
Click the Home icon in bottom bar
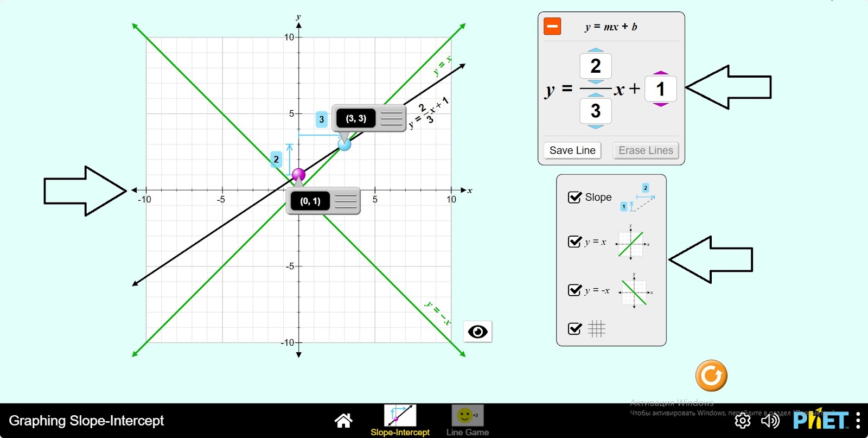tap(343, 420)
